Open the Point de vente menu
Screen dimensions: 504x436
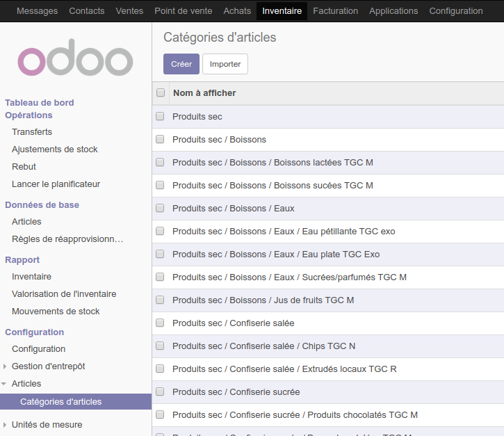click(184, 11)
